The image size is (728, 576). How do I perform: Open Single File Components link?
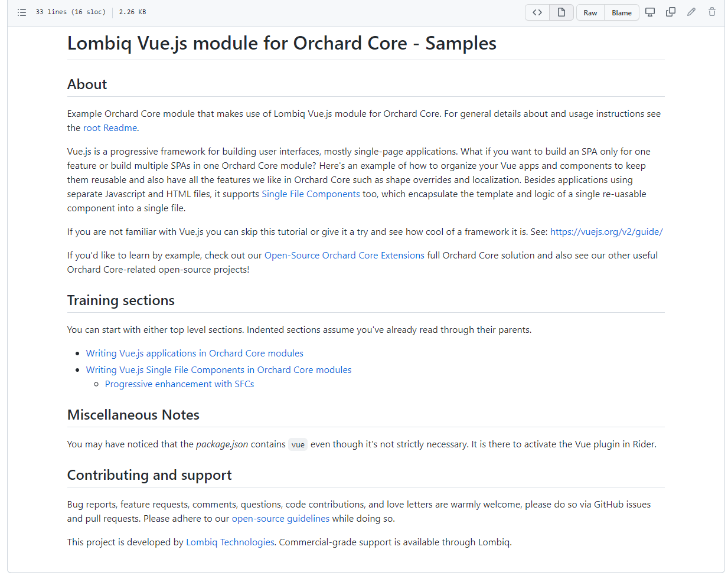coord(311,194)
